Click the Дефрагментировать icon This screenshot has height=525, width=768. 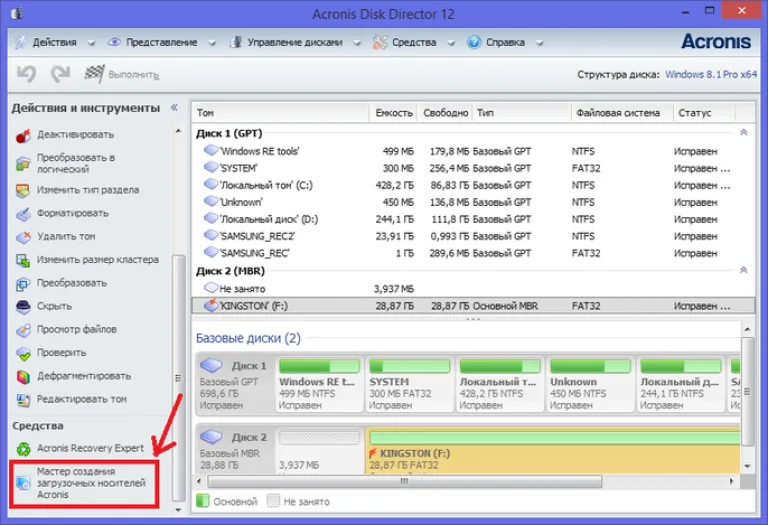[23, 377]
